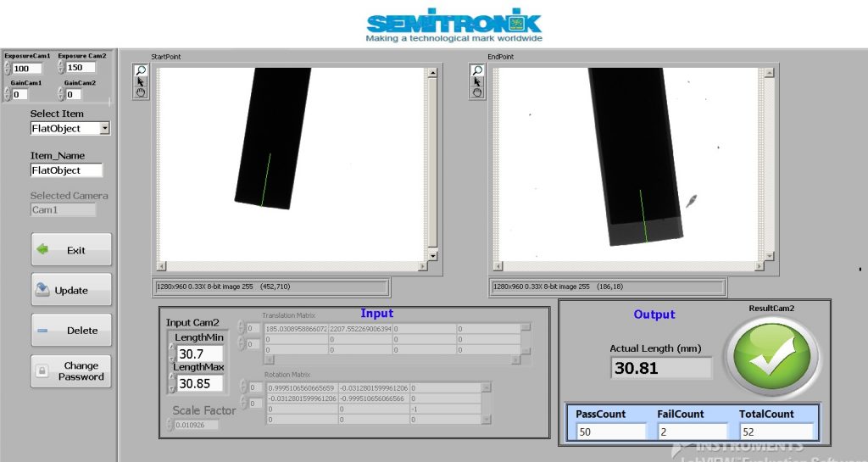Click the Delete button
The height and width of the screenshot is (462, 868).
point(71,331)
